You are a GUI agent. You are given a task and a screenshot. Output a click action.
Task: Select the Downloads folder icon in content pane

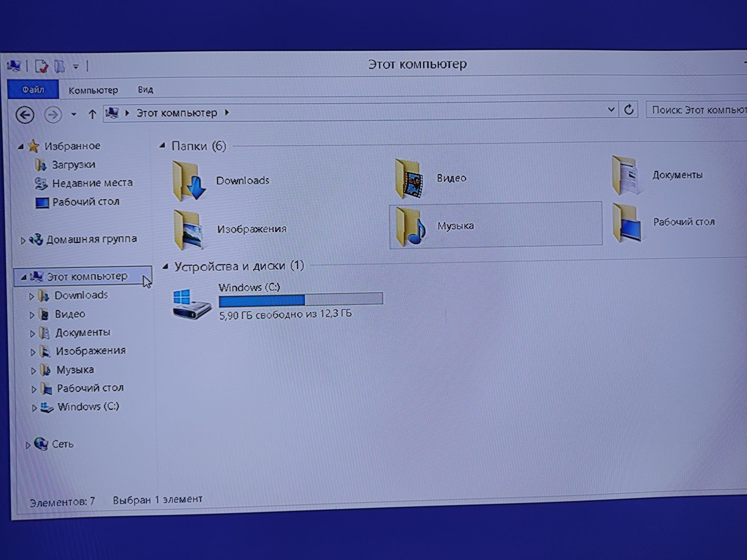189,181
